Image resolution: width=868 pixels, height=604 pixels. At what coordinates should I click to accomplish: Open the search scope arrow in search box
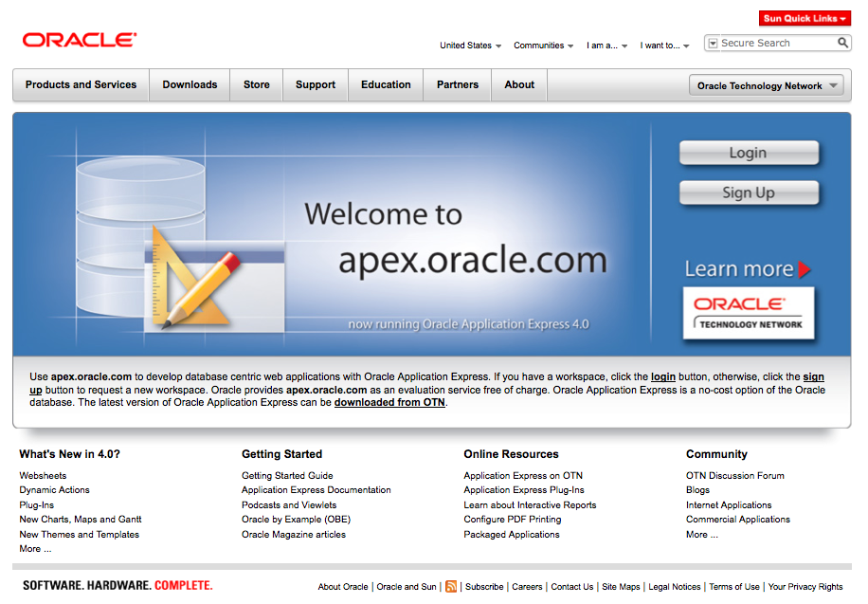(x=713, y=44)
